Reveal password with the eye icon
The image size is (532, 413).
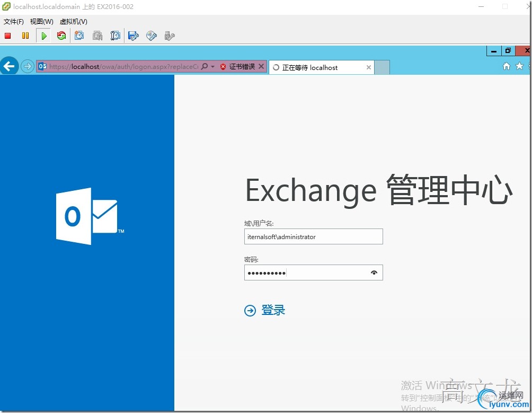[x=374, y=273]
